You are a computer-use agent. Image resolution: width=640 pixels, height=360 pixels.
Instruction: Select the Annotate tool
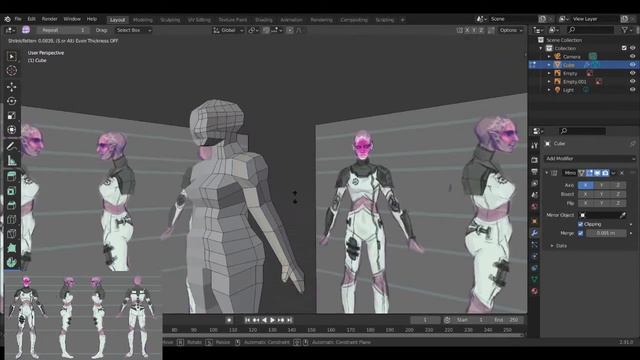click(11, 146)
